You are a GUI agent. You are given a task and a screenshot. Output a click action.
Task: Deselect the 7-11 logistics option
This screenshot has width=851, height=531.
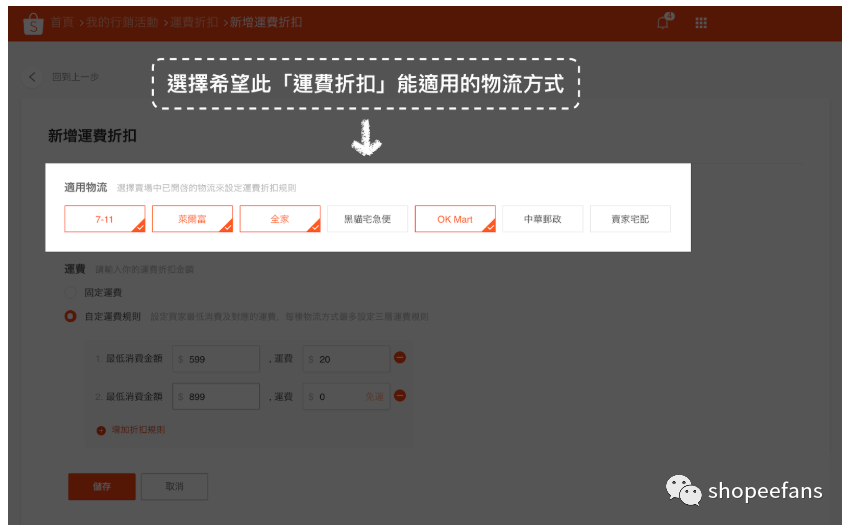105,219
